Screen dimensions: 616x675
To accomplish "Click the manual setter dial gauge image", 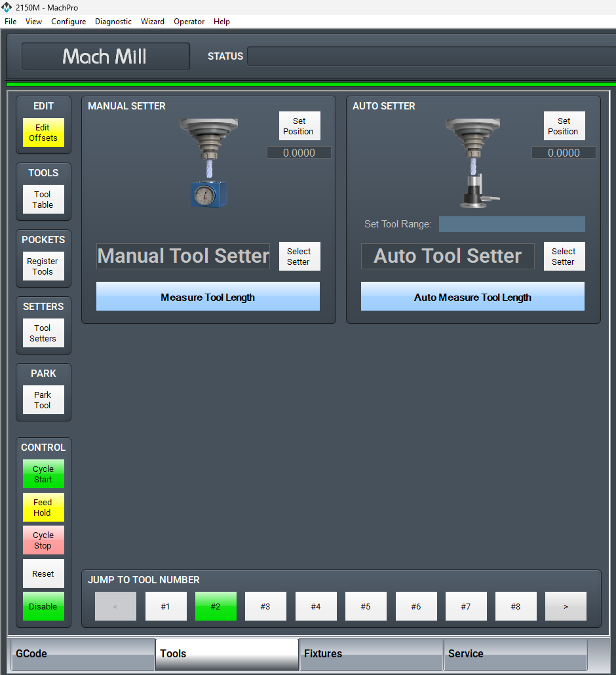I will pos(209,194).
